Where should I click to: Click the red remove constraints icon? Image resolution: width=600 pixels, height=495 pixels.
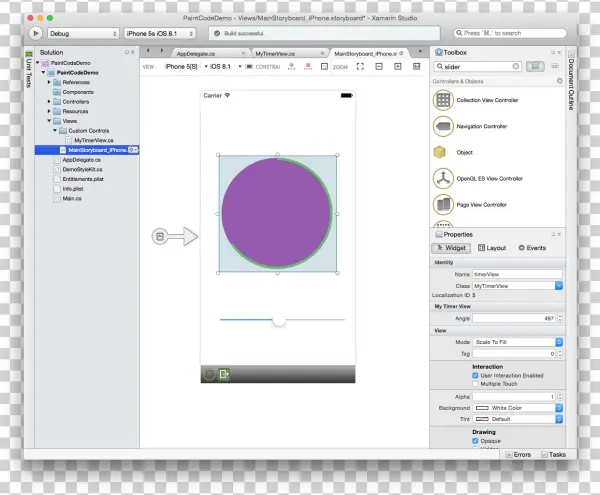[x=308, y=67]
